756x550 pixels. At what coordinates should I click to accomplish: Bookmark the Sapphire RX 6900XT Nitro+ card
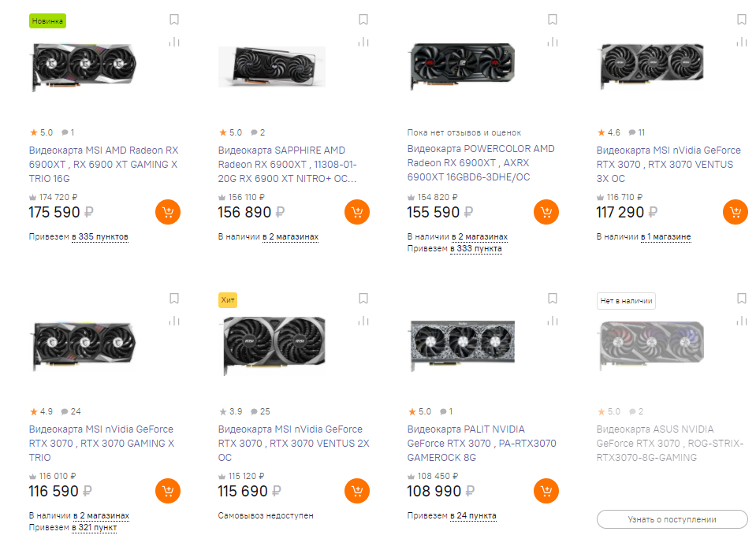tap(363, 20)
